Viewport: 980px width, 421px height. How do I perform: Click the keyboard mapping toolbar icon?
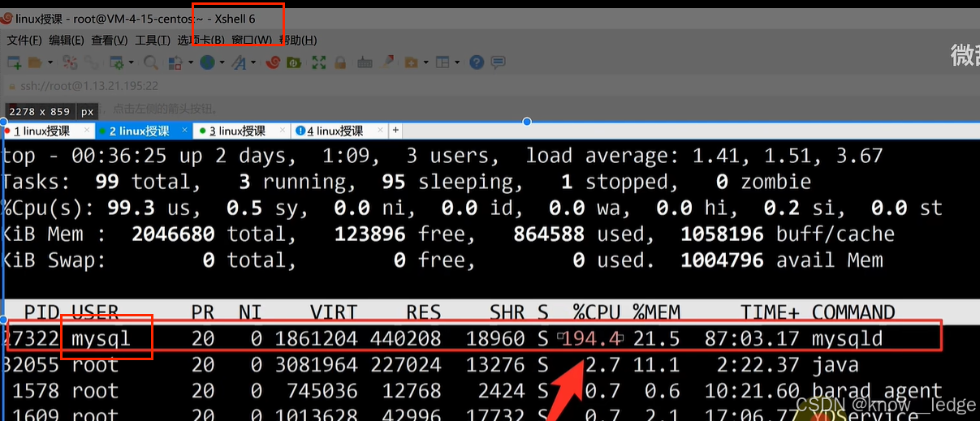coord(365,63)
